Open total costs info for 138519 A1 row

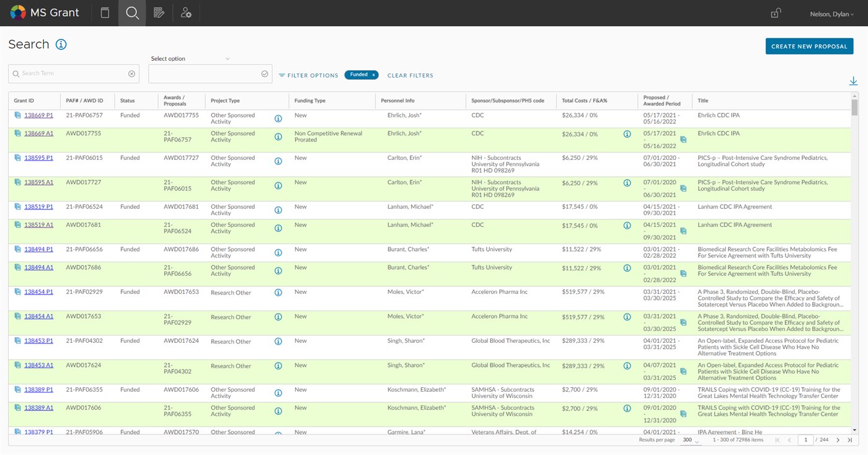(627, 226)
